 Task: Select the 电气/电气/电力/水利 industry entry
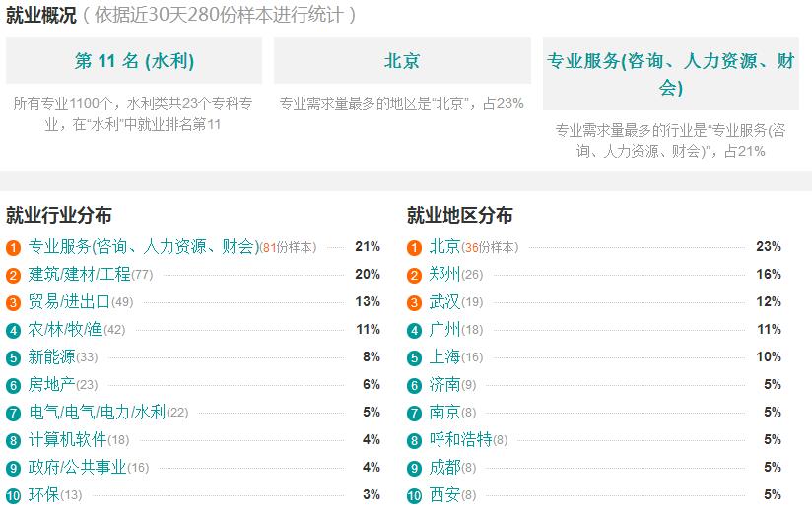97,412
